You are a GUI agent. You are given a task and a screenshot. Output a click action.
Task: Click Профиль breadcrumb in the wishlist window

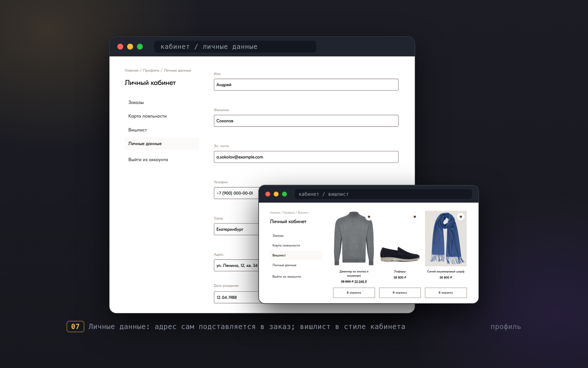[x=289, y=213]
